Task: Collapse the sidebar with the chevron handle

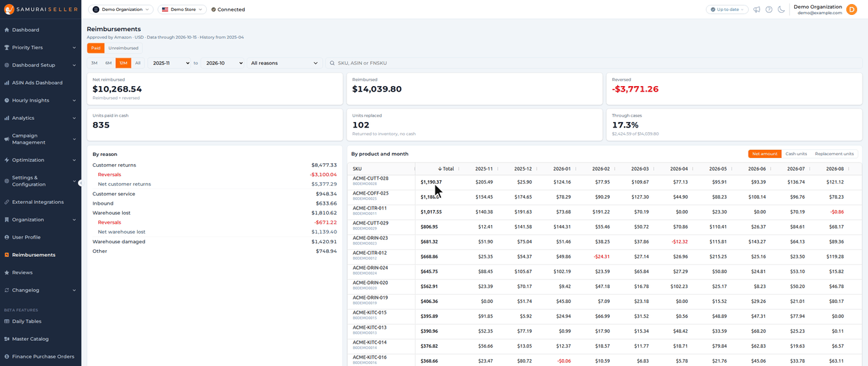Action: [81, 183]
